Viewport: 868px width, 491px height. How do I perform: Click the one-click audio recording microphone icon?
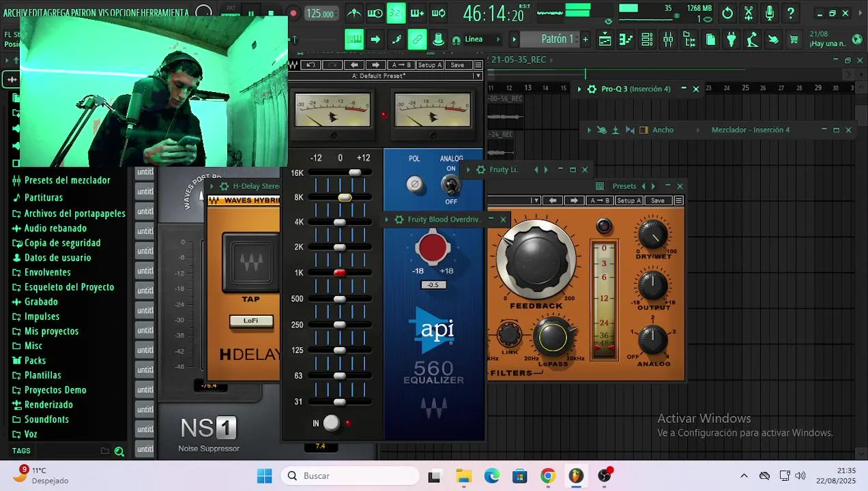(x=770, y=13)
